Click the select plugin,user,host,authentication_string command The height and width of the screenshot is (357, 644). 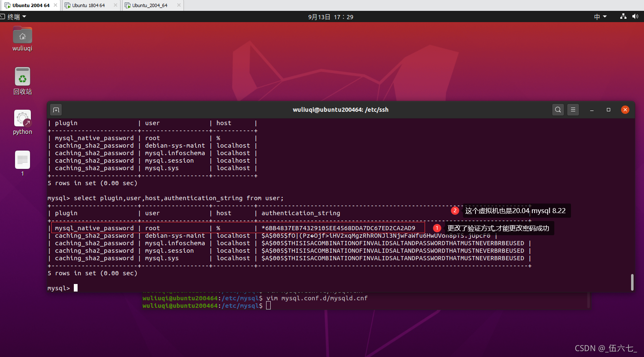pos(179,198)
